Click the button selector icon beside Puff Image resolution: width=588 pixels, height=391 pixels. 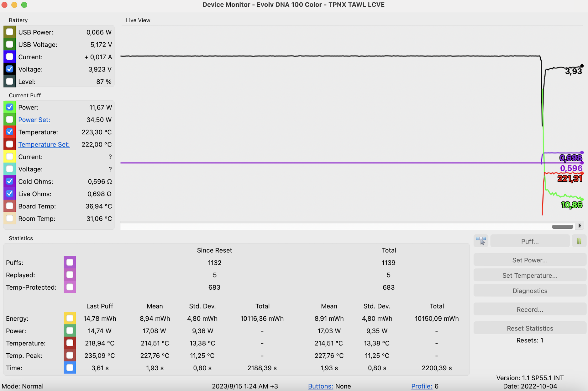pyautogui.click(x=481, y=241)
